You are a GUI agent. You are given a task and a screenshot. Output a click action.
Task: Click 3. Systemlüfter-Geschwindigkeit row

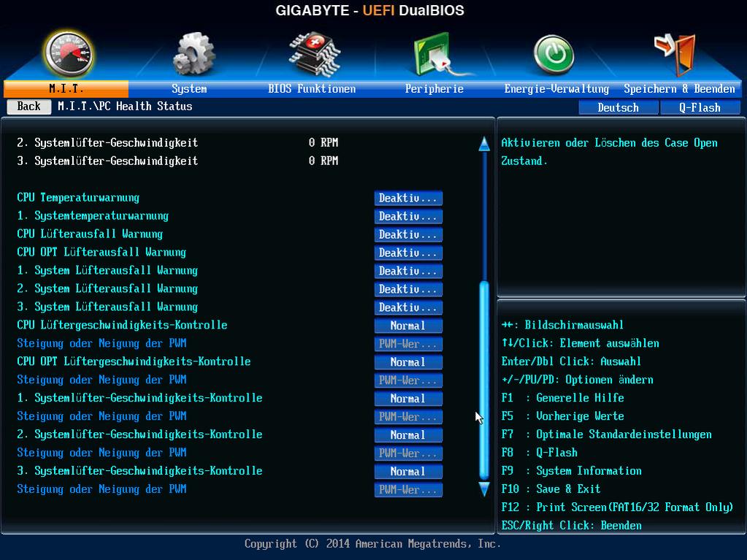click(x=177, y=161)
